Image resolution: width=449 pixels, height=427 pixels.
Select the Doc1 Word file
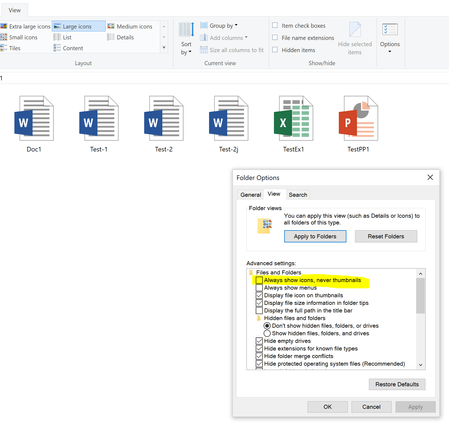[34, 124]
